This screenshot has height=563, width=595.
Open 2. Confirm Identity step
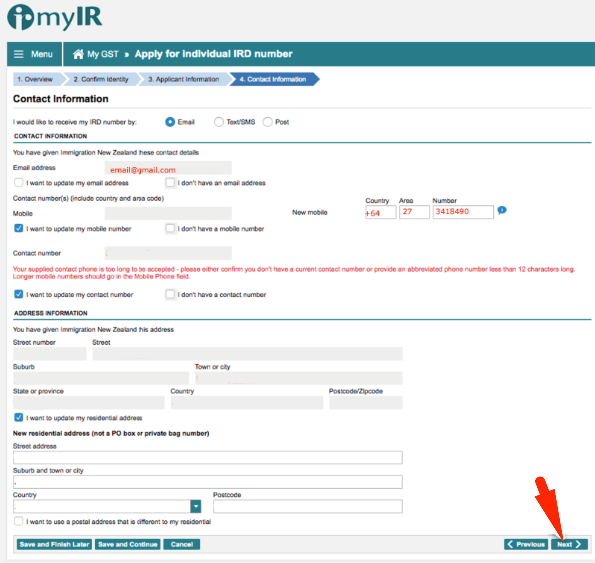101,79
